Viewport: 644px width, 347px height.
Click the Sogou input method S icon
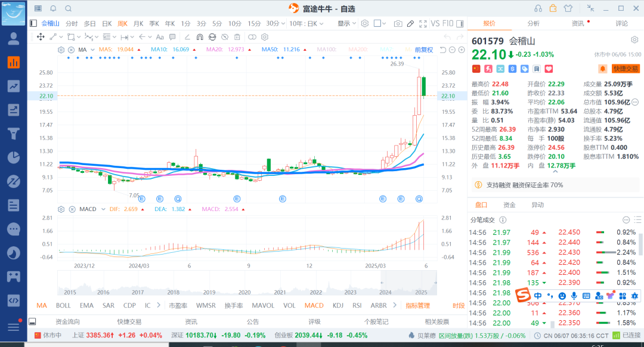click(x=523, y=295)
